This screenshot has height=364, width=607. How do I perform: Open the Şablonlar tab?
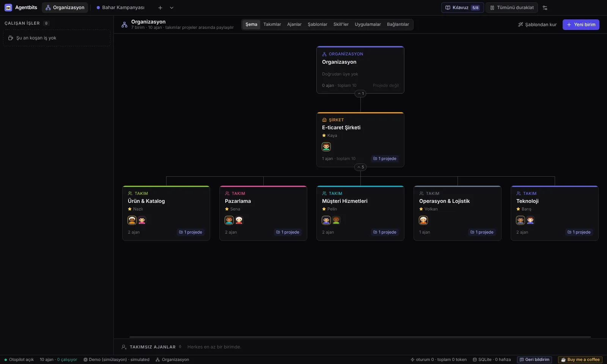317,24
